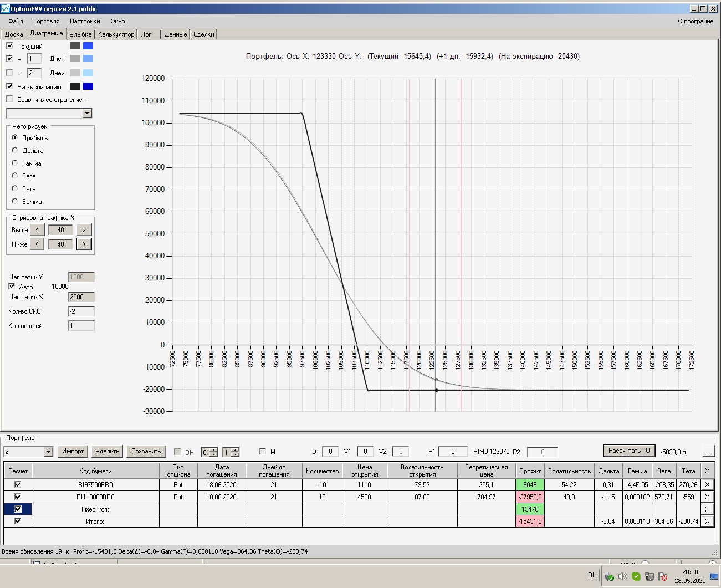Click the first DH spinner showing 0
Image resolution: width=721 pixels, height=588 pixels.
click(209, 452)
